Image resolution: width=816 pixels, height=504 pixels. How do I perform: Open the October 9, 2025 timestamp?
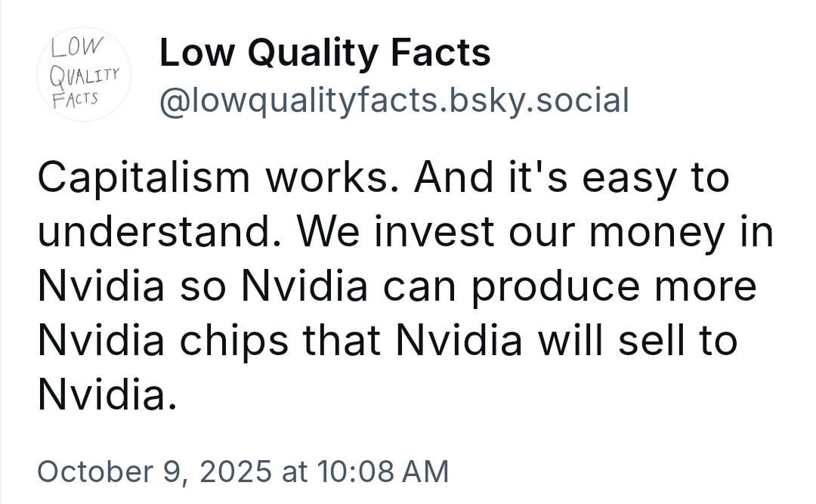pos(243,471)
